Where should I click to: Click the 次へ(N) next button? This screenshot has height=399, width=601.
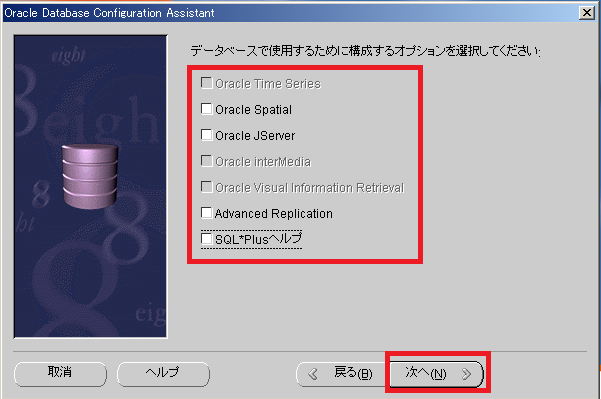[436, 373]
